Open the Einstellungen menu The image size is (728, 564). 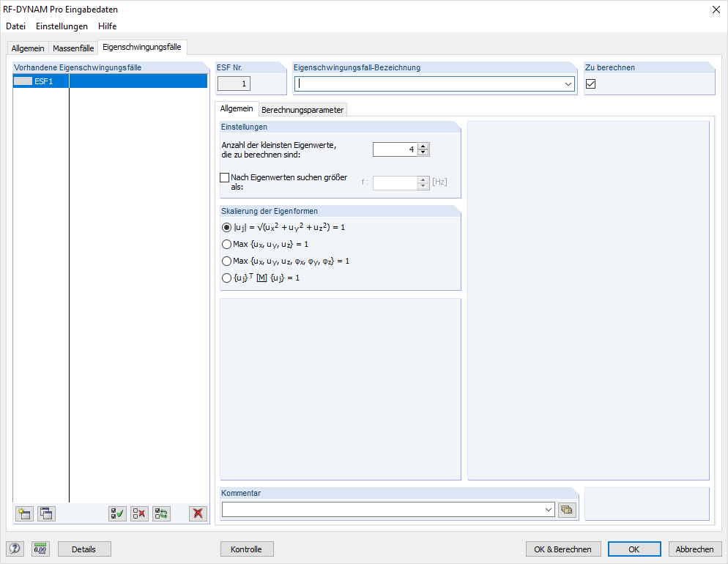pyautogui.click(x=62, y=26)
